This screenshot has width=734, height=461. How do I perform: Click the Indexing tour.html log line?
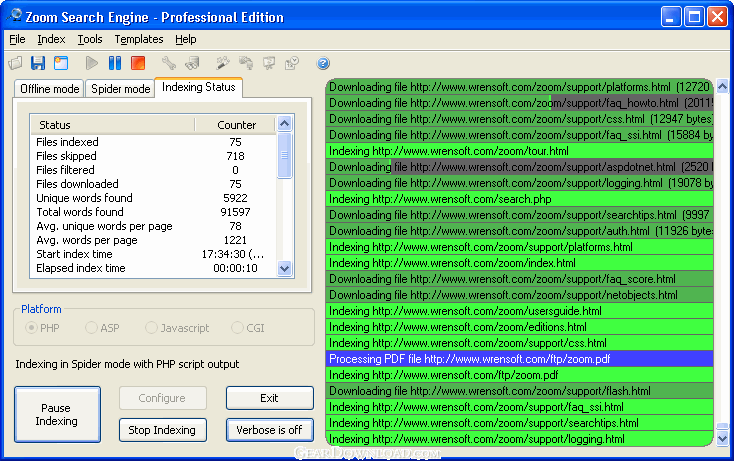coord(520,151)
